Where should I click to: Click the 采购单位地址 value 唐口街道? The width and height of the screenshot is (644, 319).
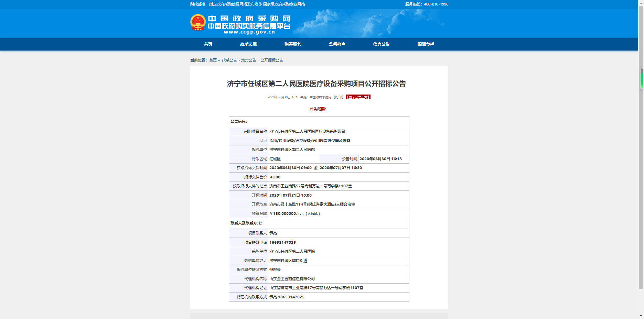coord(288,261)
